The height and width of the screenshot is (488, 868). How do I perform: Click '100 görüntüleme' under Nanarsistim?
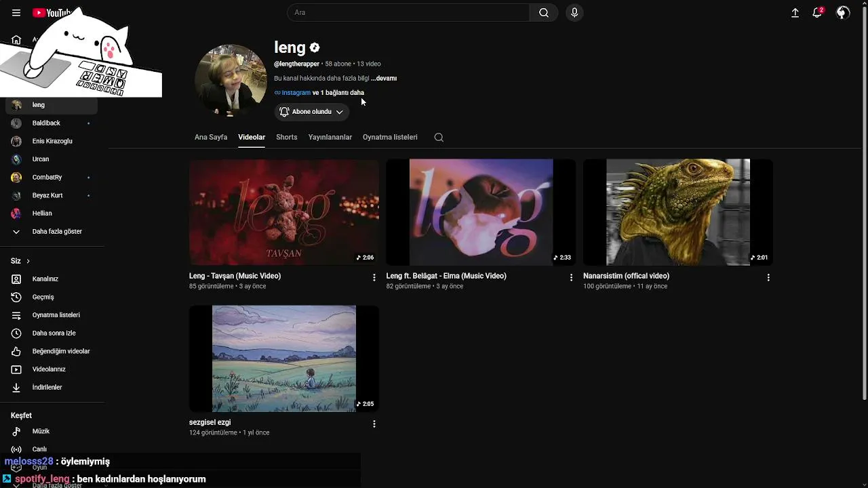pos(607,287)
